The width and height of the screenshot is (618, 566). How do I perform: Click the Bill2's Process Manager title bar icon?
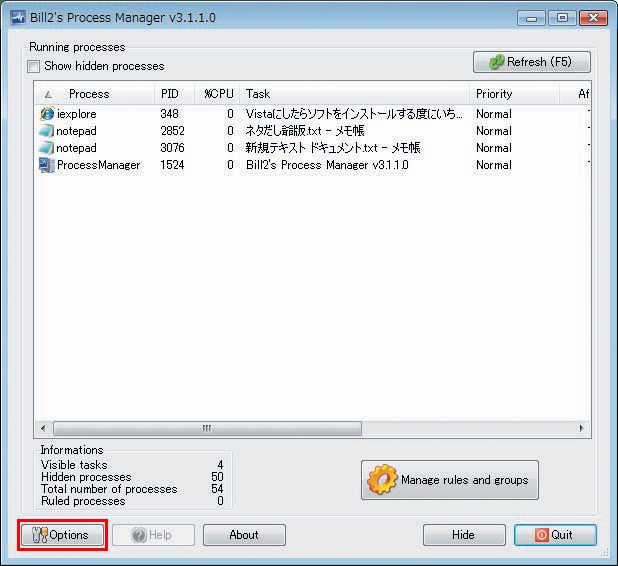(18, 18)
